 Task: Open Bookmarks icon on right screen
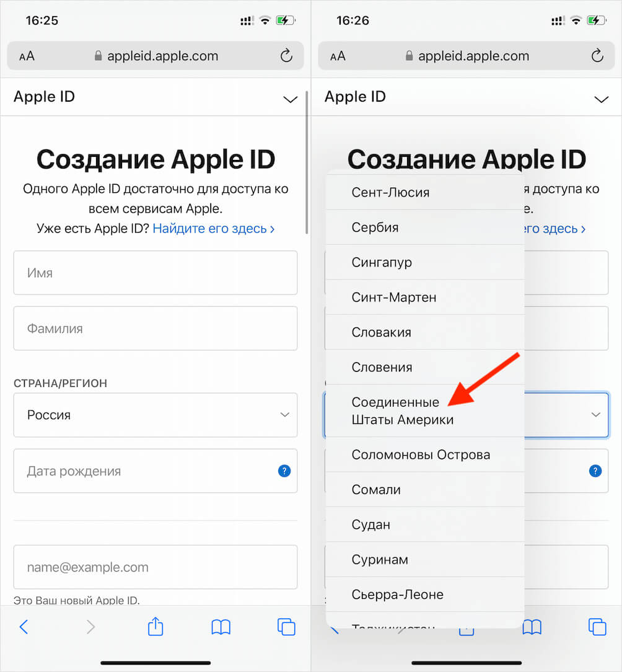(532, 627)
